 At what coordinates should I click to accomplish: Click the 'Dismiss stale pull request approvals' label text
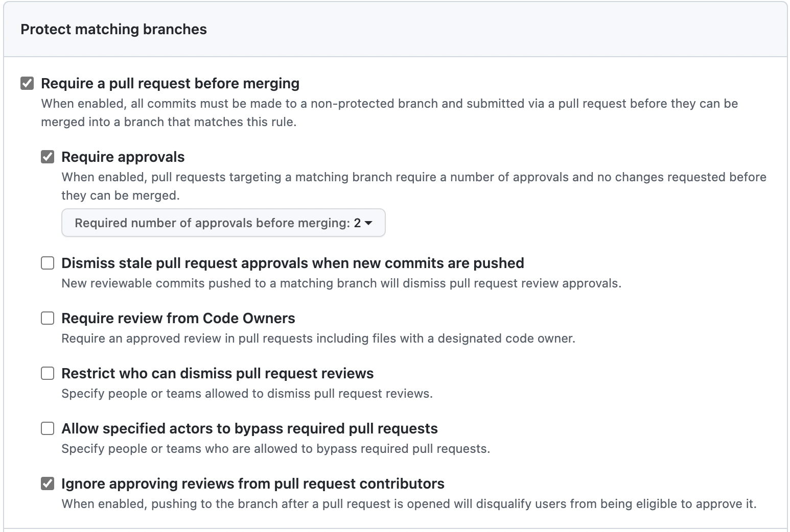coord(292,263)
